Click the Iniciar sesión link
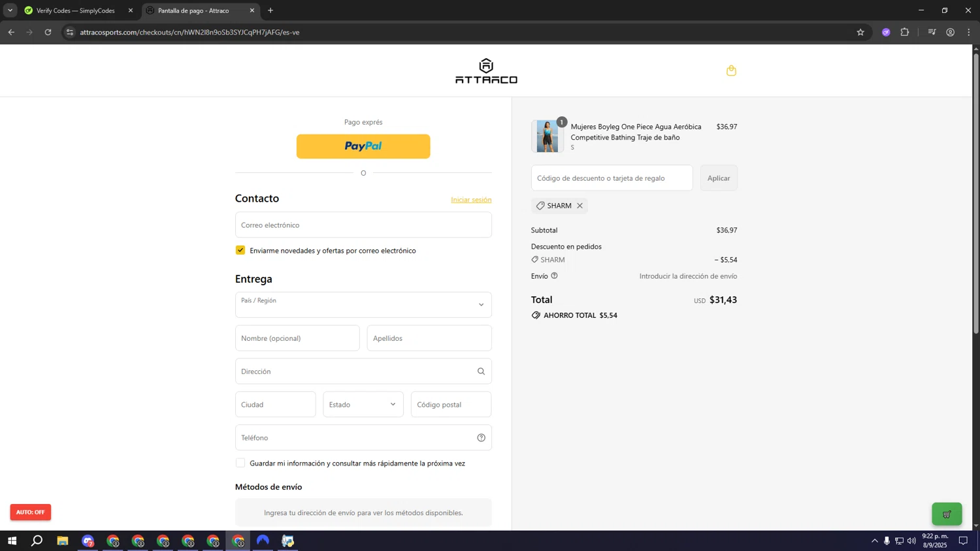This screenshot has width=980, height=551. point(471,200)
